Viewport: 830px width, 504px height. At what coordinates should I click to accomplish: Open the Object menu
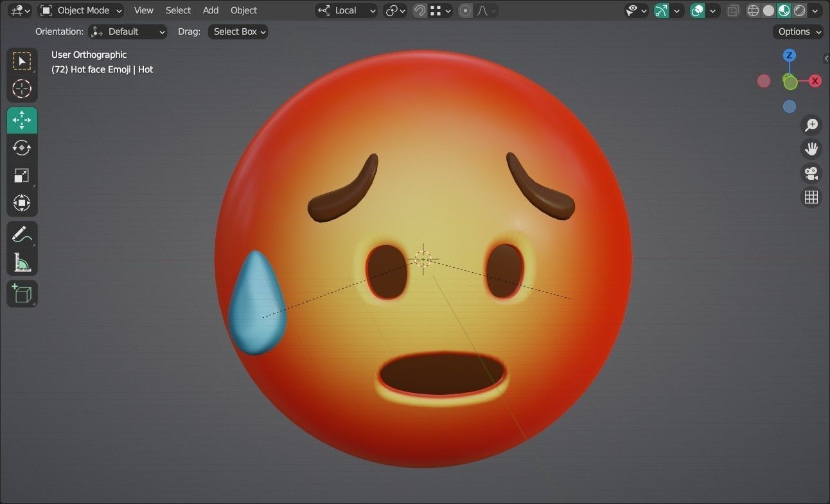click(243, 10)
